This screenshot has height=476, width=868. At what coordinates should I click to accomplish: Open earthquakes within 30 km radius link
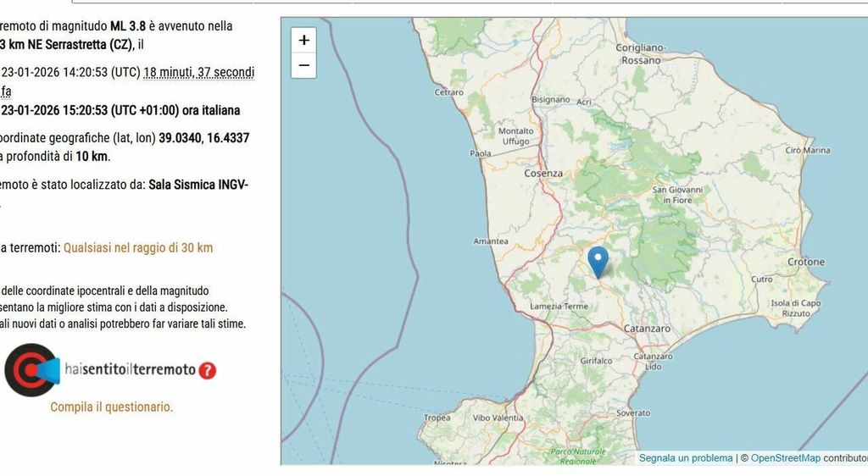[138, 247]
